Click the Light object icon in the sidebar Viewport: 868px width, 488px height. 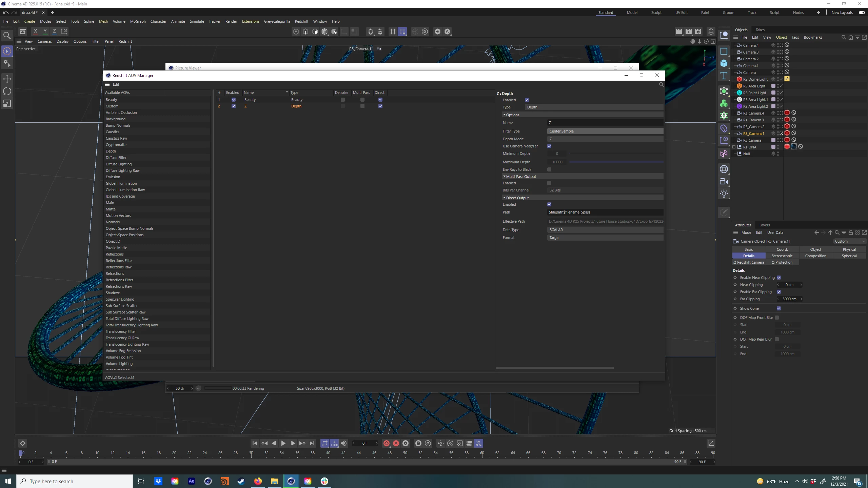click(724, 194)
